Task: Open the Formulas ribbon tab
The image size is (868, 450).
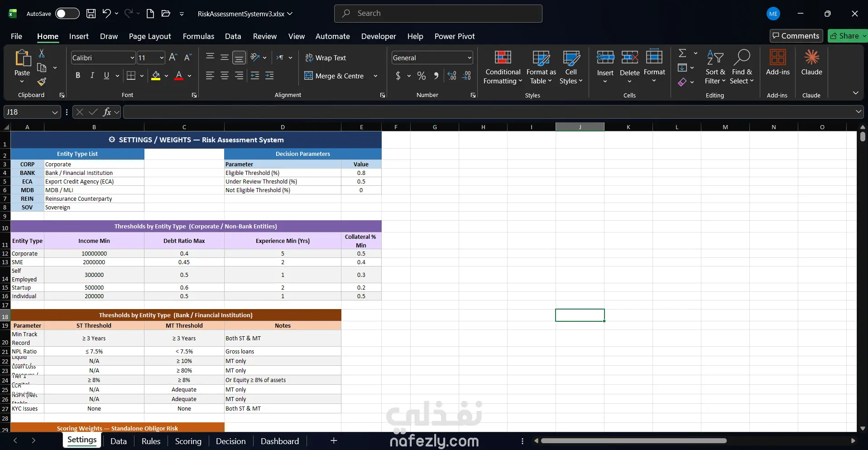Action: [x=198, y=36]
